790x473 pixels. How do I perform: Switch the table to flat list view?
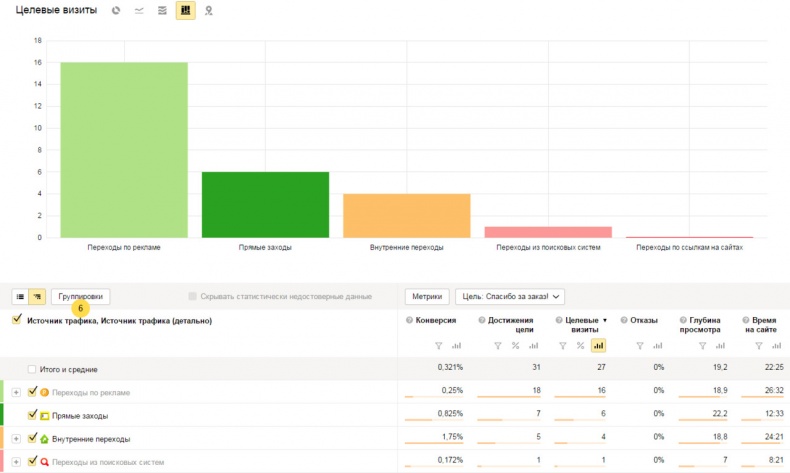pyautogui.click(x=20, y=296)
